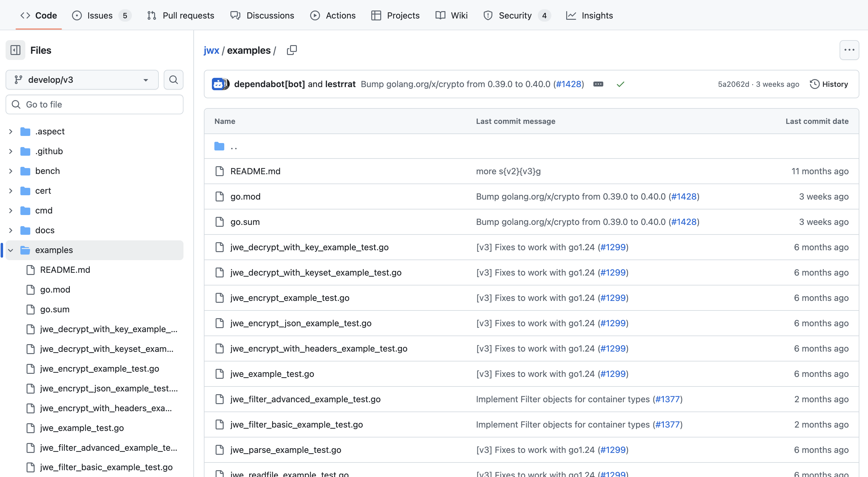
Task: Open jwe_encrypt_example_test.go in file table
Action: tap(290, 298)
